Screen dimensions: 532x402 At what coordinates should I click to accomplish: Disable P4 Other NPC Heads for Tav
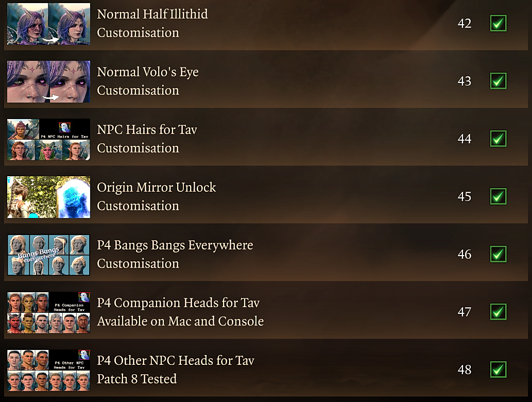click(x=498, y=370)
